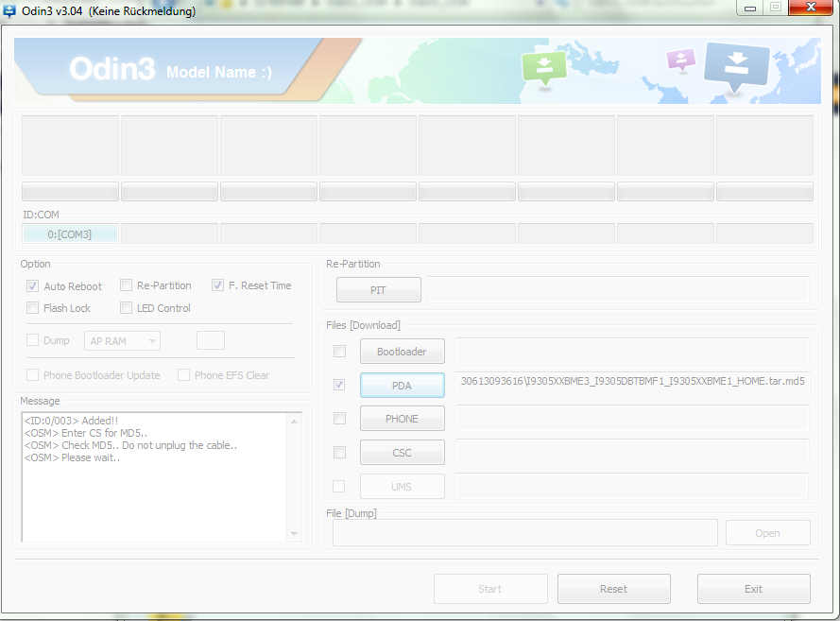Tick the checkbox beside UMS button

tap(338, 487)
